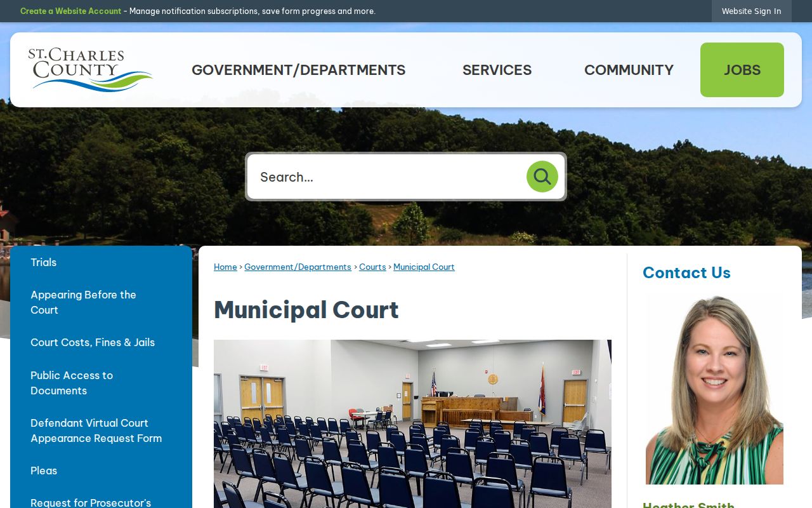Viewport: 812px width, 508px height.
Task: Open Courts breadcrumb link
Action: click(x=372, y=267)
